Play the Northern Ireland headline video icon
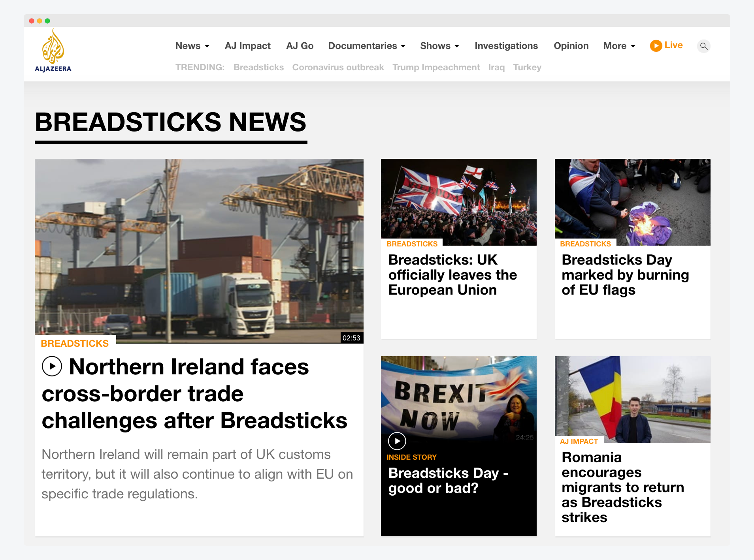This screenshot has height=560, width=754. pyautogui.click(x=52, y=366)
